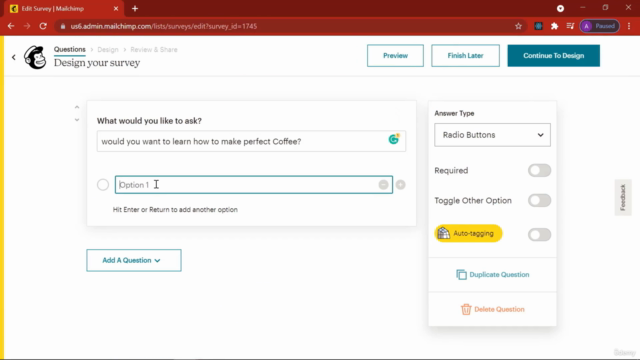640x360 pixels.
Task: Enable the Toggle Other Option switch
Action: (539, 200)
